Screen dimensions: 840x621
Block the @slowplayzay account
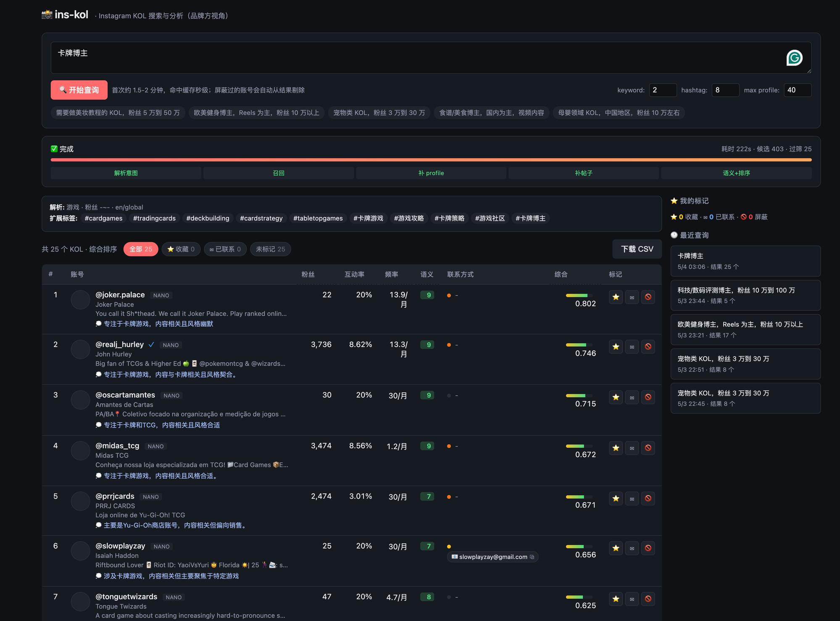point(648,548)
